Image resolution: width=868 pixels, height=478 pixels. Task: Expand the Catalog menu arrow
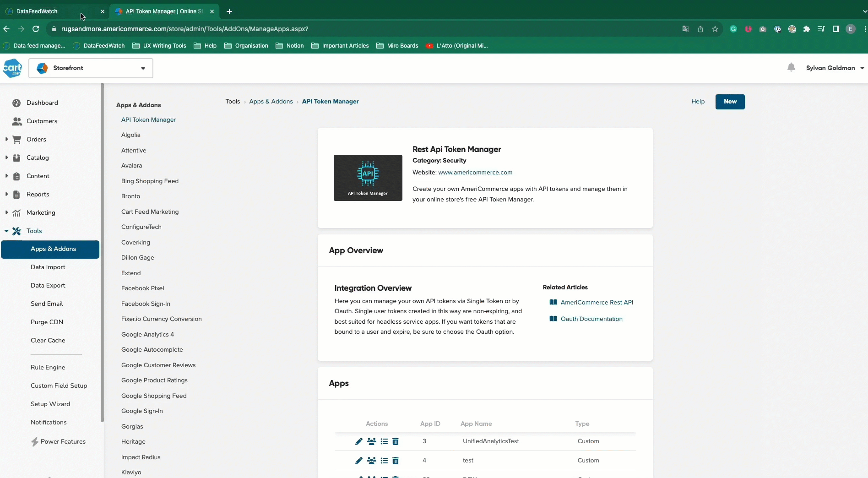6,158
